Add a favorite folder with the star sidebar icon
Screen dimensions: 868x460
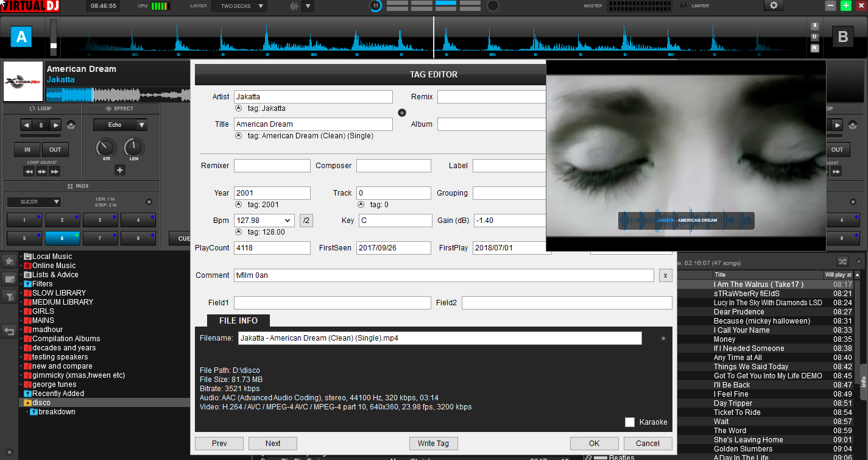tap(9, 261)
